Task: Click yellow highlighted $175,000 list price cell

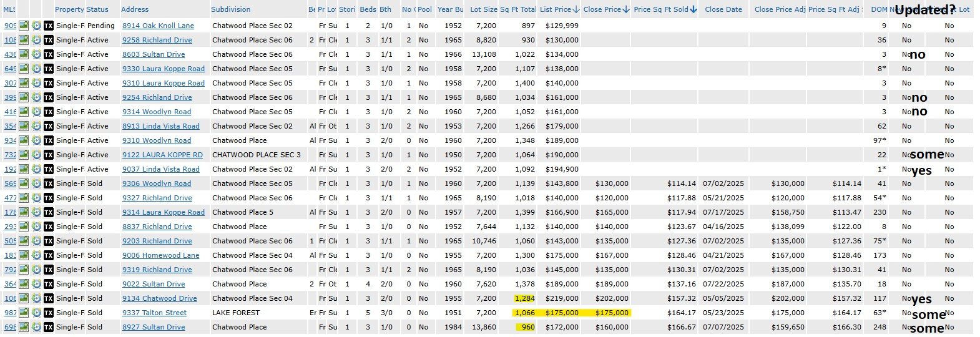Action: pos(562,313)
